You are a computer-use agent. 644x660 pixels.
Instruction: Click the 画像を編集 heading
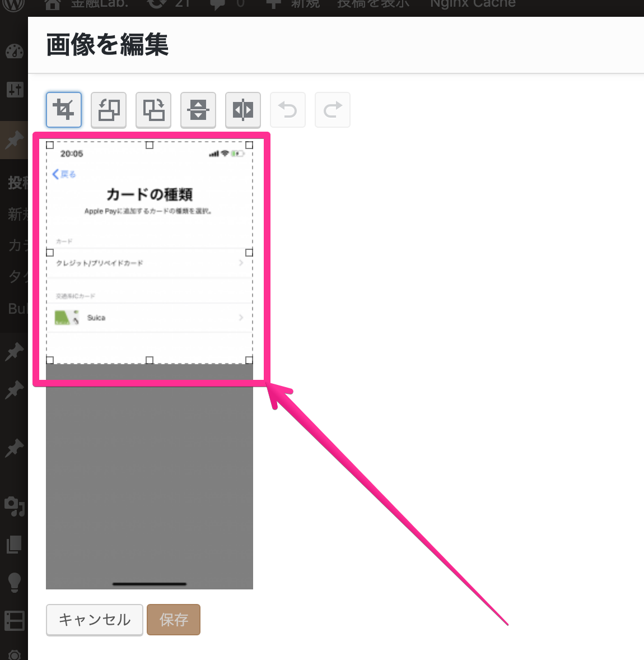[x=108, y=45]
